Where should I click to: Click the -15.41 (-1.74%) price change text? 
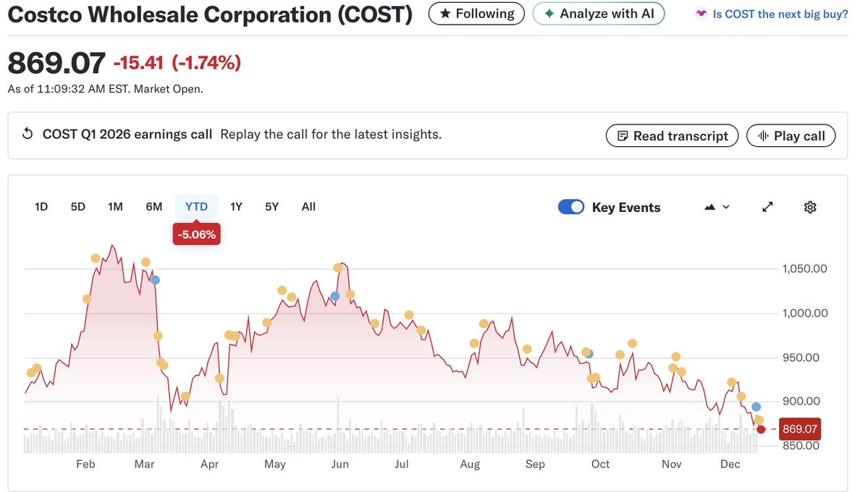point(177,63)
